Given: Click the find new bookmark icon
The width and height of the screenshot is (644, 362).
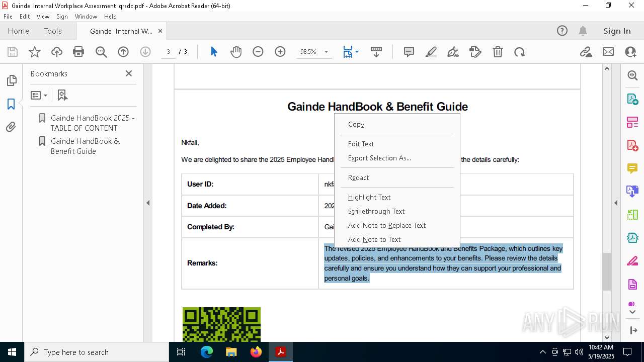Looking at the screenshot, I should click(x=62, y=95).
